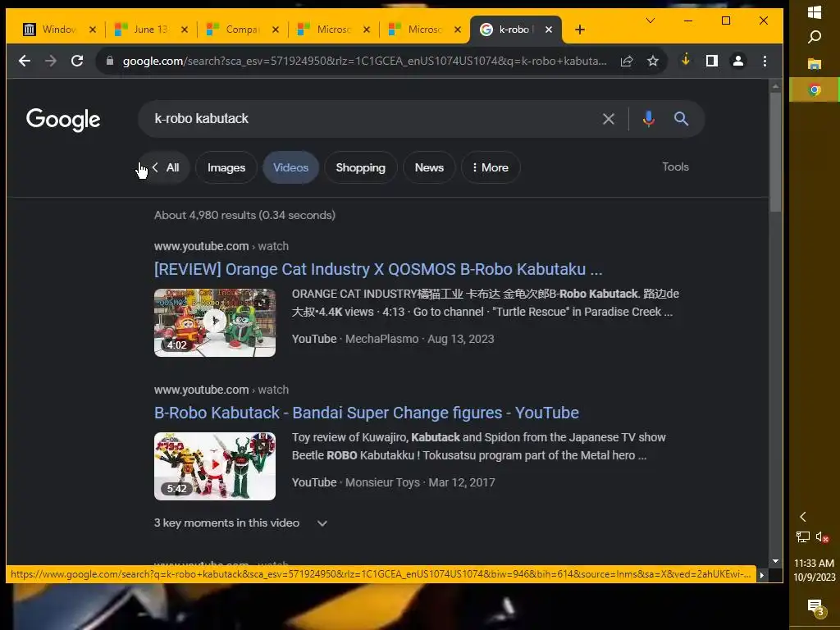
Task: Close the Compar tab
Action: click(276, 30)
